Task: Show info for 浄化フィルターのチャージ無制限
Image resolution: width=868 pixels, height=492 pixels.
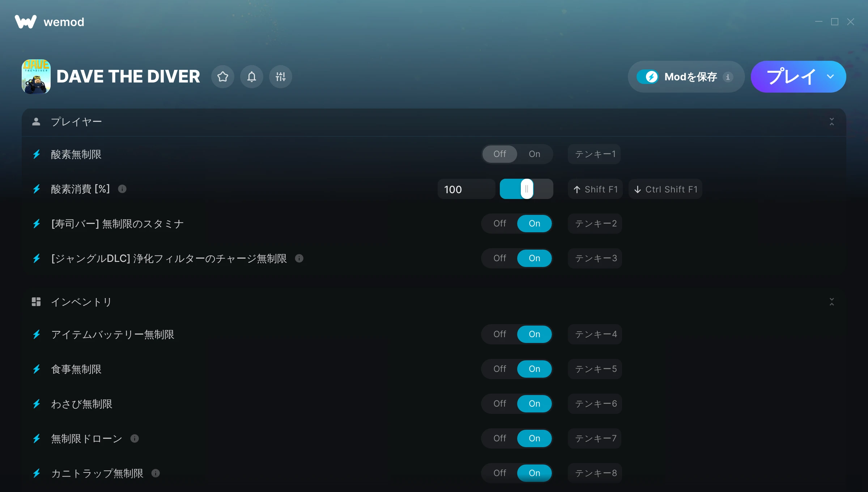Action: click(299, 258)
